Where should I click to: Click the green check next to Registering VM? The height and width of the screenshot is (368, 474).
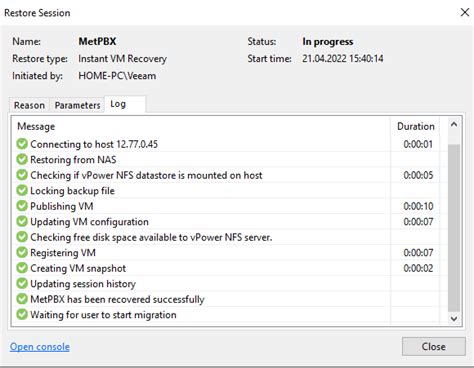pyautogui.click(x=22, y=252)
